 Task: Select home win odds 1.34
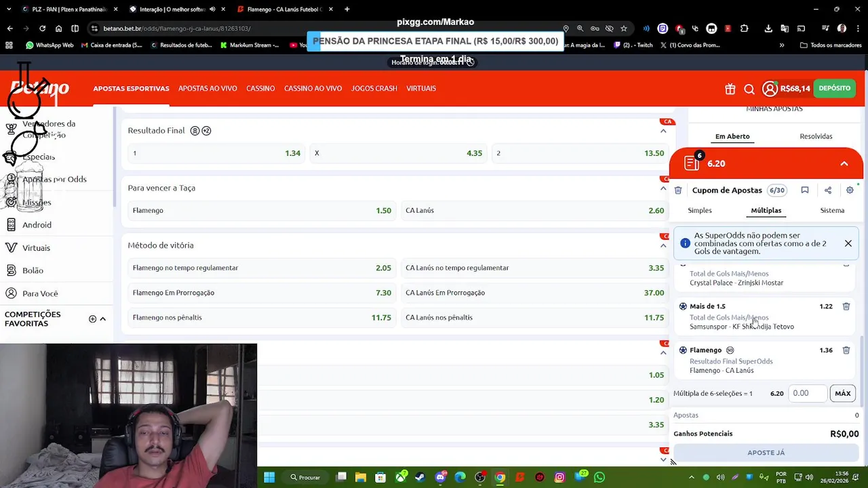[216, 153]
